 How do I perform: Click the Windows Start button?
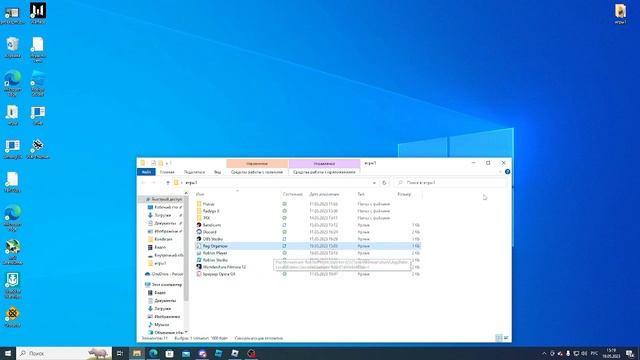click(x=8, y=353)
